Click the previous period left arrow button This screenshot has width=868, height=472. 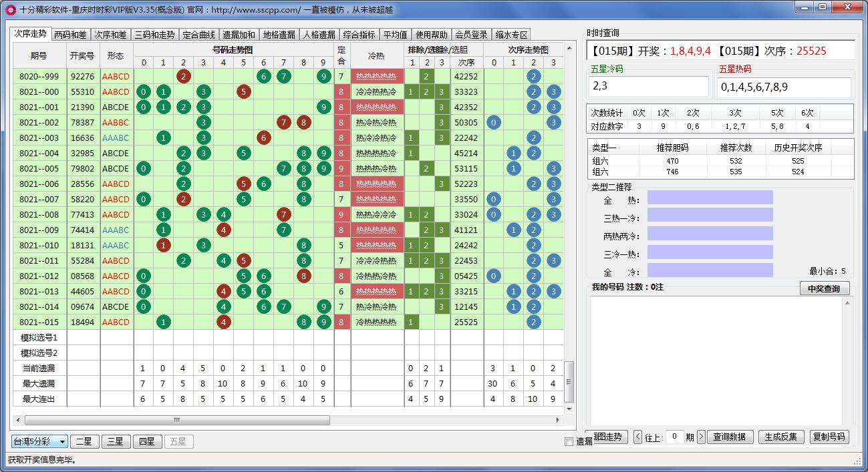click(x=637, y=437)
